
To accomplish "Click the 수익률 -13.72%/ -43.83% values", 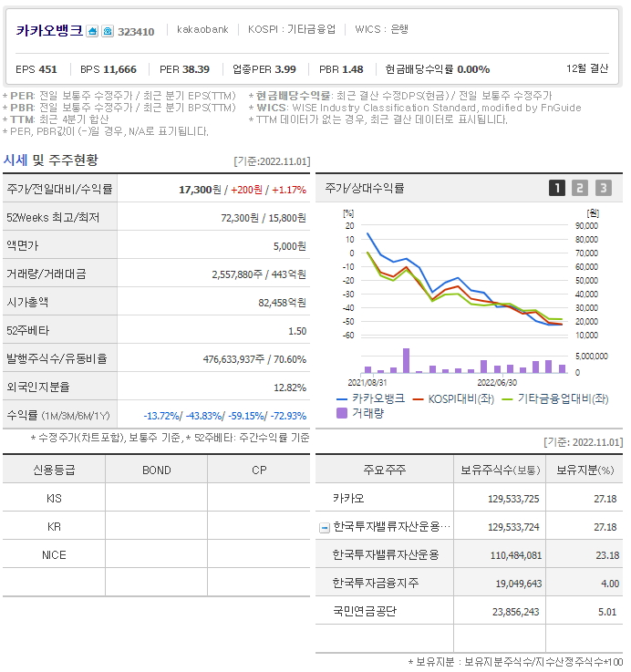I will tap(225, 416).
